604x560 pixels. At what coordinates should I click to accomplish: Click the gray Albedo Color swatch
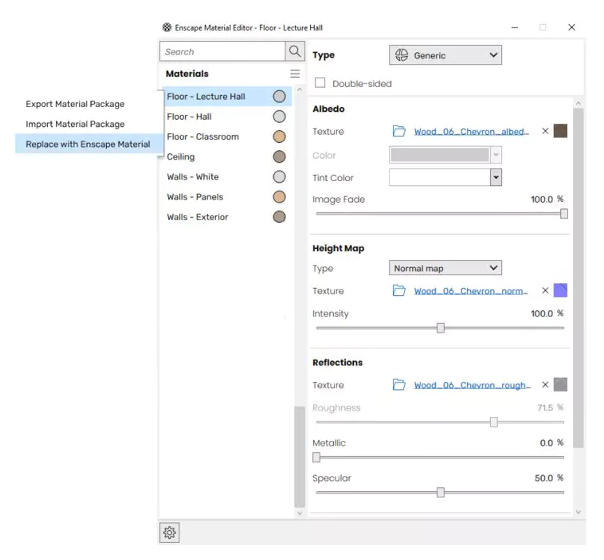pyautogui.click(x=440, y=155)
